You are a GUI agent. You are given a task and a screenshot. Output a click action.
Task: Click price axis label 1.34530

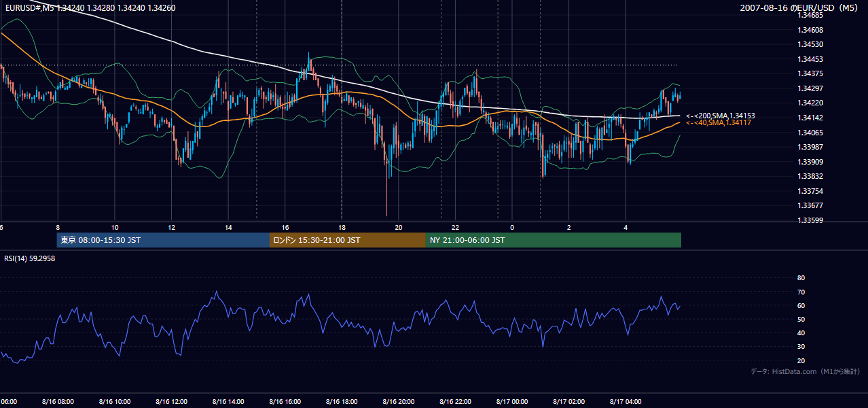pos(810,44)
